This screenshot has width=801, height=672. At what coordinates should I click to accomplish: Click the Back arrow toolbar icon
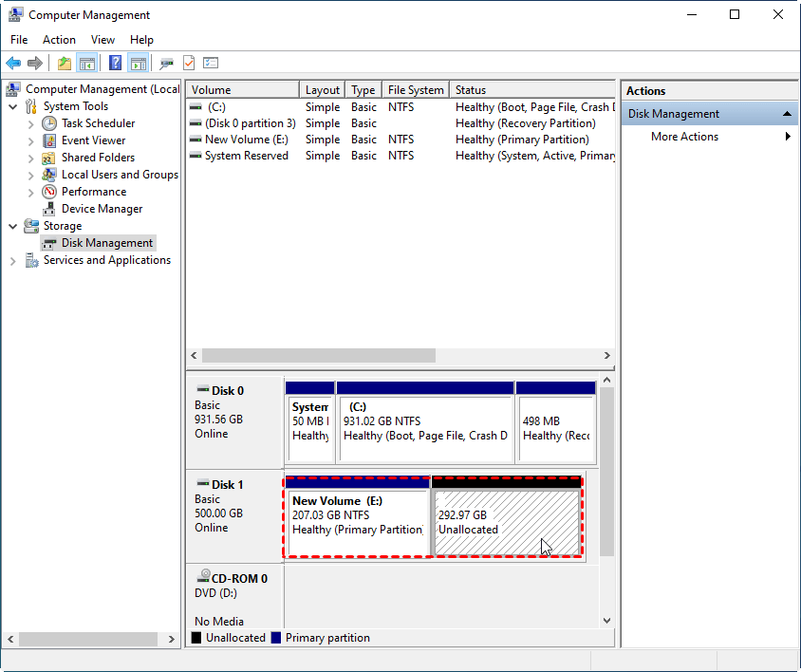click(13, 64)
